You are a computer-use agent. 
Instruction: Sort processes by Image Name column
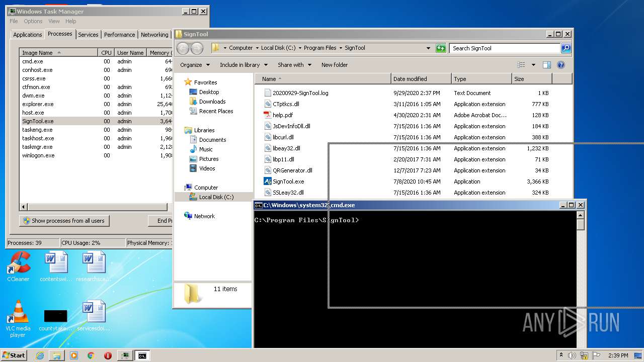point(59,53)
